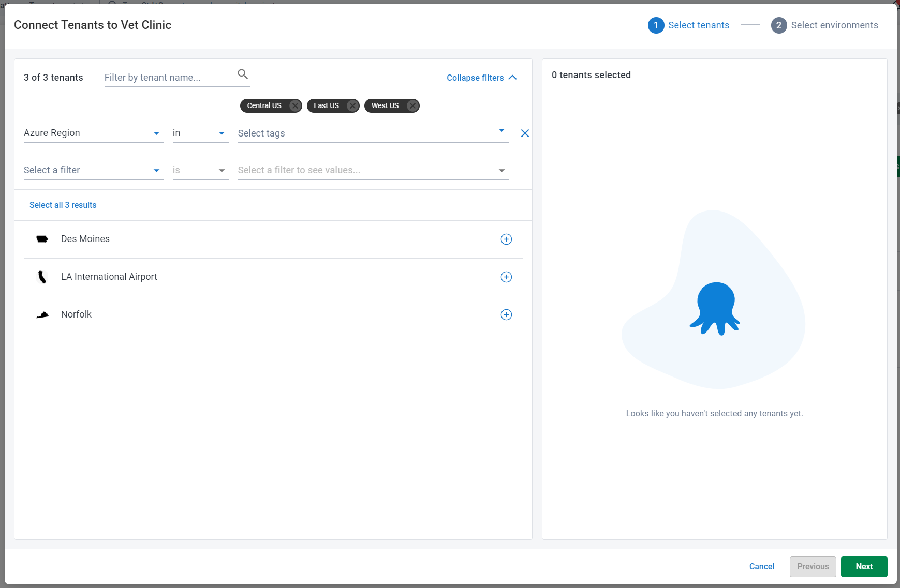Cancel the connect tenants dialog
The image size is (900, 588).
761,567
